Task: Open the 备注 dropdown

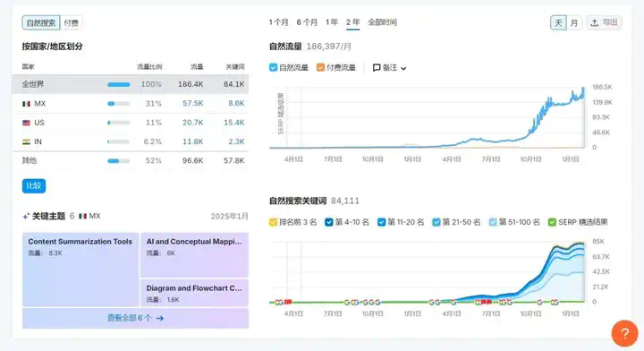Action: [389, 68]
